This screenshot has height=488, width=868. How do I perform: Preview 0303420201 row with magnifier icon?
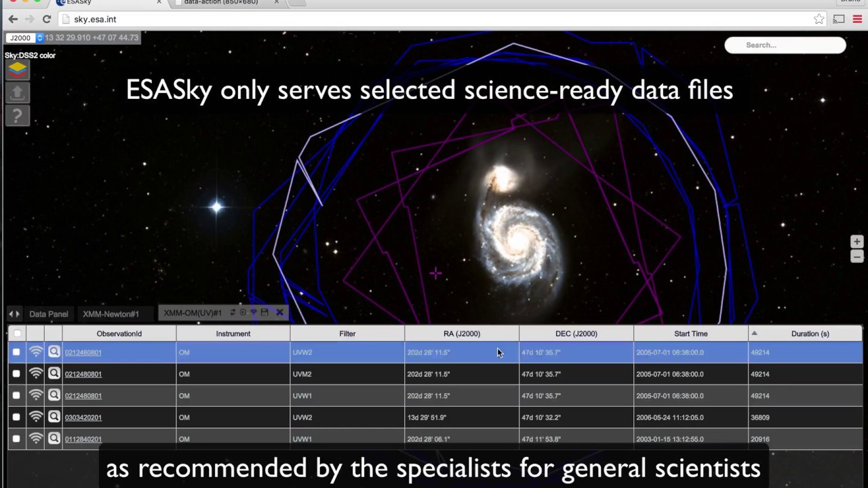[x=54, y=417]
